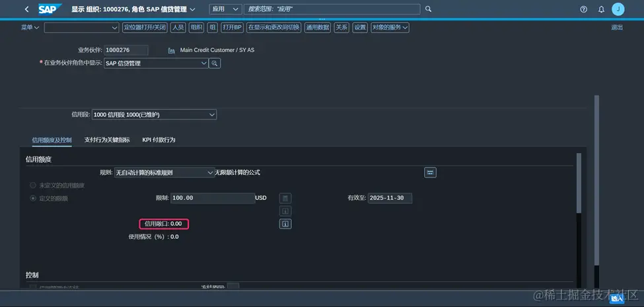Click the active info icon beside credit exposure

(285, 224)
